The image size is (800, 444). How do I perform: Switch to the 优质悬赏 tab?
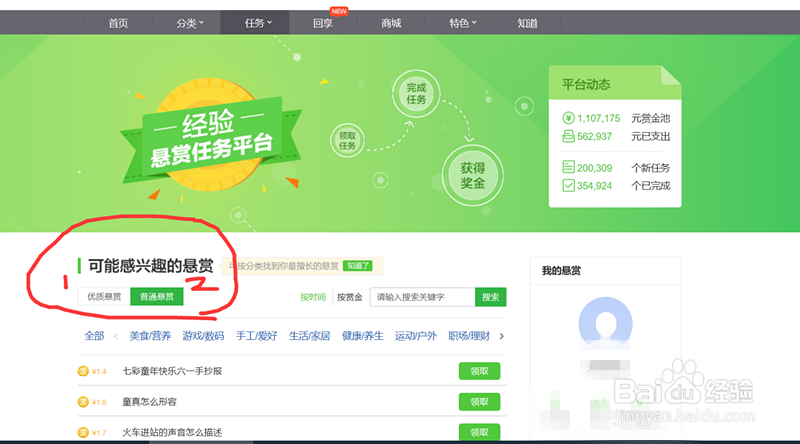[x=104, y=297]
